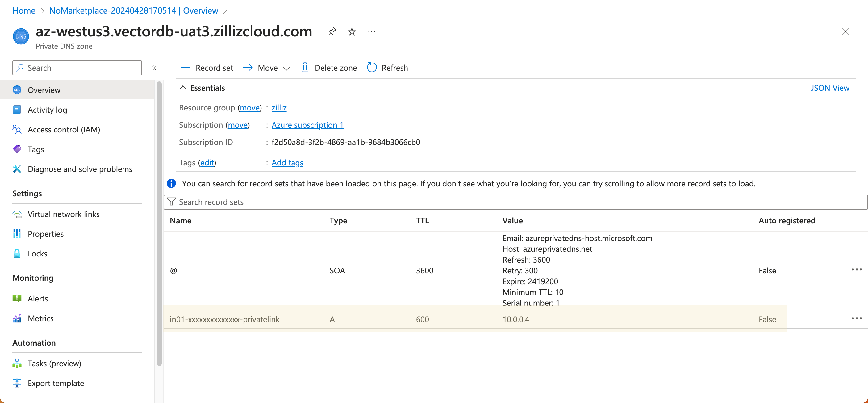Image resolution: width=868 pixels, height=403 pixels.
Task: Click the sidebar vertical scrollbar
Action: [x=159, y=222]
